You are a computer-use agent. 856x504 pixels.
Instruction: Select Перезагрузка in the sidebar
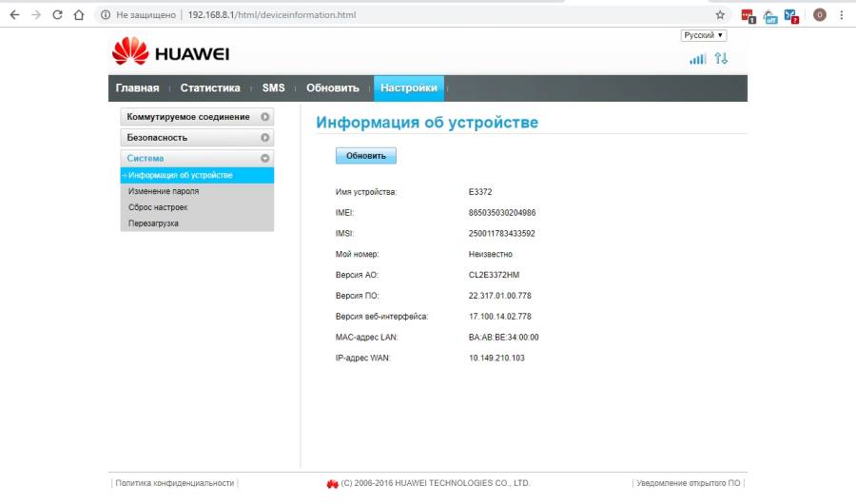point(153,223)
